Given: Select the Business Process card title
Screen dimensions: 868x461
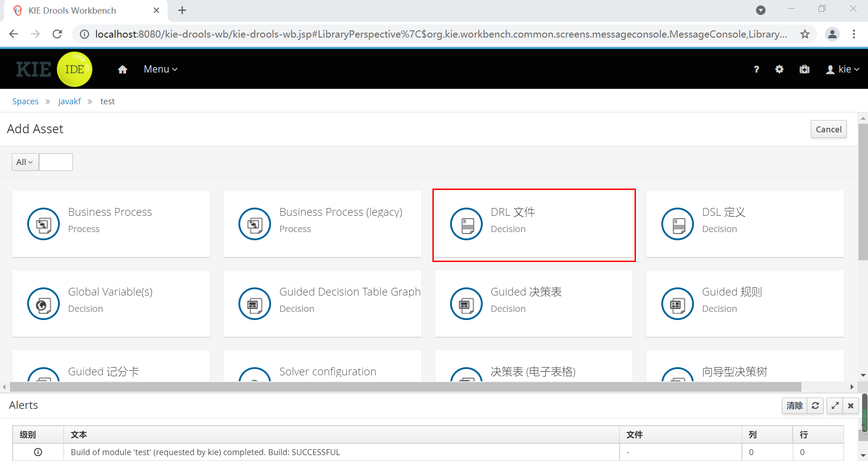Looking at the screenshot, I should [110, 212].
